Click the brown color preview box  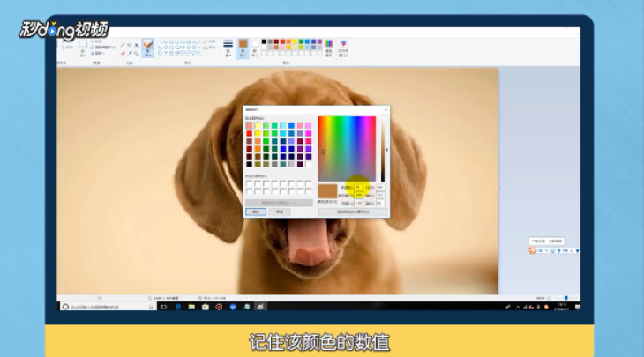[327, 191]
